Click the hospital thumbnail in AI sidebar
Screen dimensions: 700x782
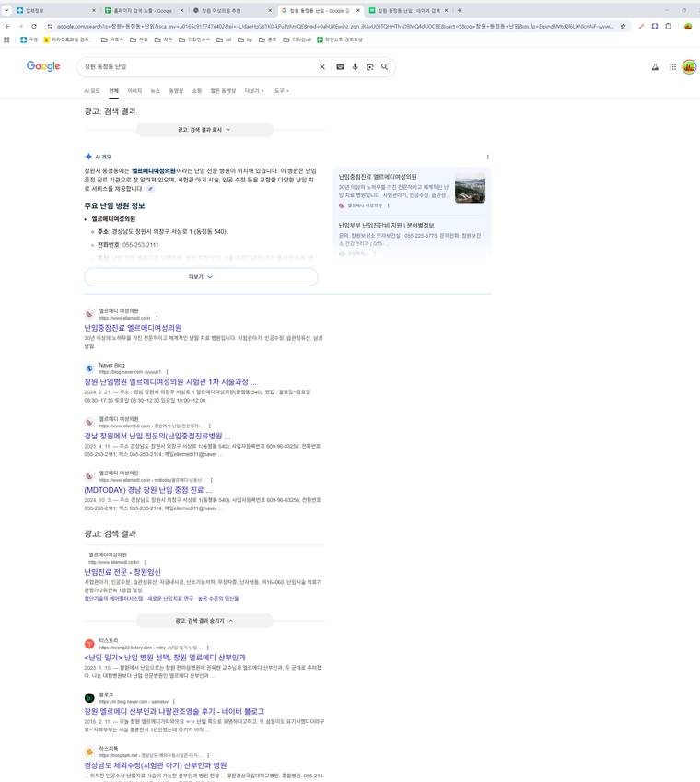pos(470,188)
